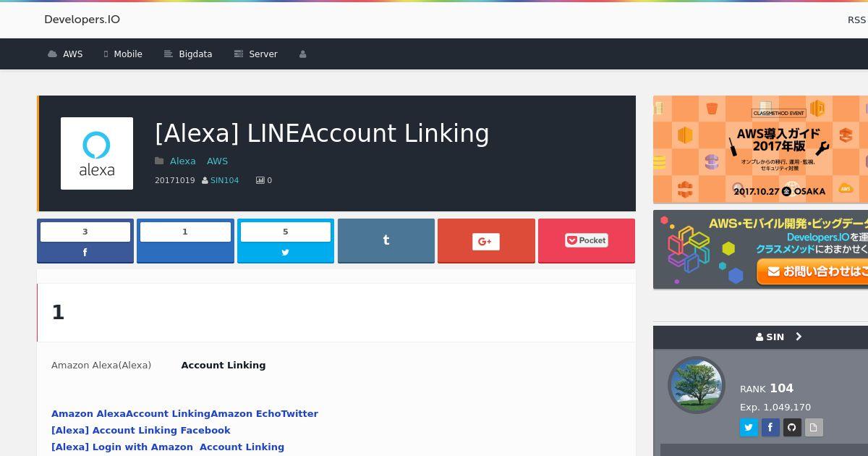The image size is (868, 456).
Task: Save the article to Pocket
Action: pos(587,241)
